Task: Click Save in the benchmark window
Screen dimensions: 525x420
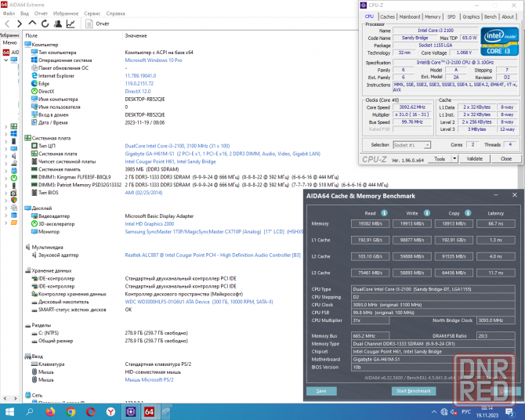Action: [x=321, y=391]
